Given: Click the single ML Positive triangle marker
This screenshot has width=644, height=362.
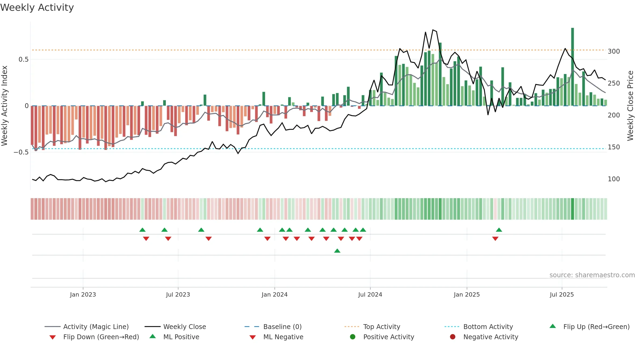Looking at the screenshot, I should click(337, 251).
